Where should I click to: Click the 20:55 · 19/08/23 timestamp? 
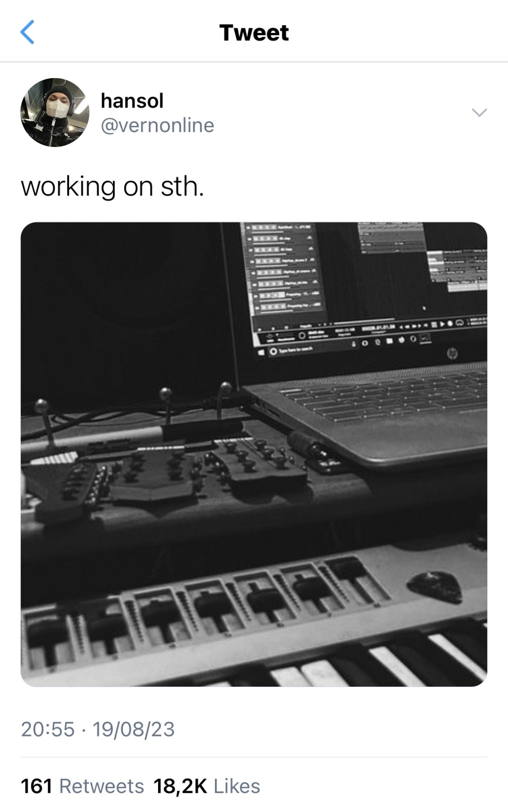click(98, 729)
